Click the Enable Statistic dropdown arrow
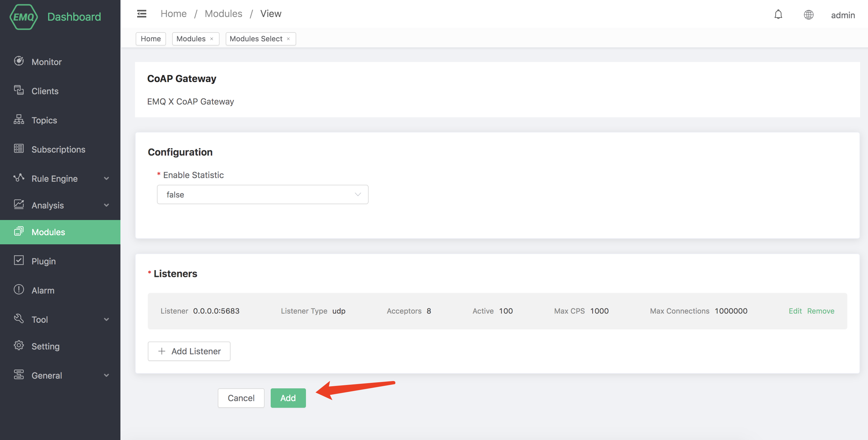Image resolution: width=868 pixels, height=440 pixels. click(x=358, y=194)
